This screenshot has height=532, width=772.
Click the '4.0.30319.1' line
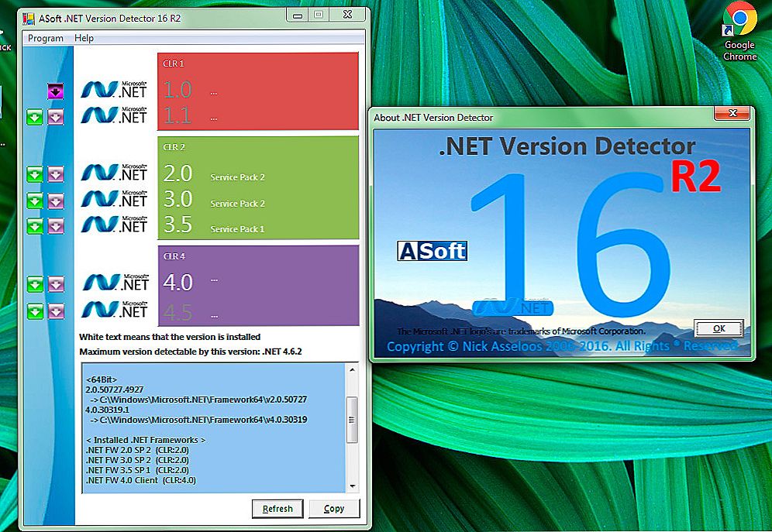point(107,410)
